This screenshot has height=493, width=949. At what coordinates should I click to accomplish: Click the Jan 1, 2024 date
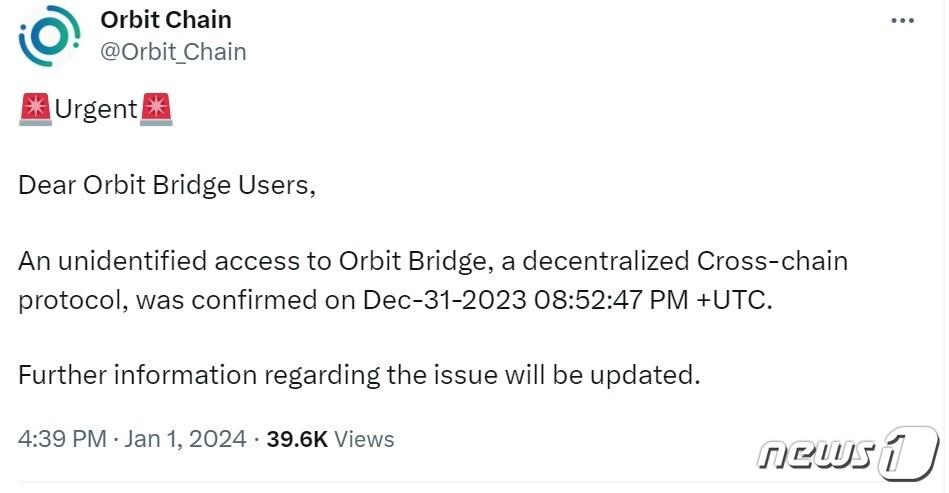(187, 439)
